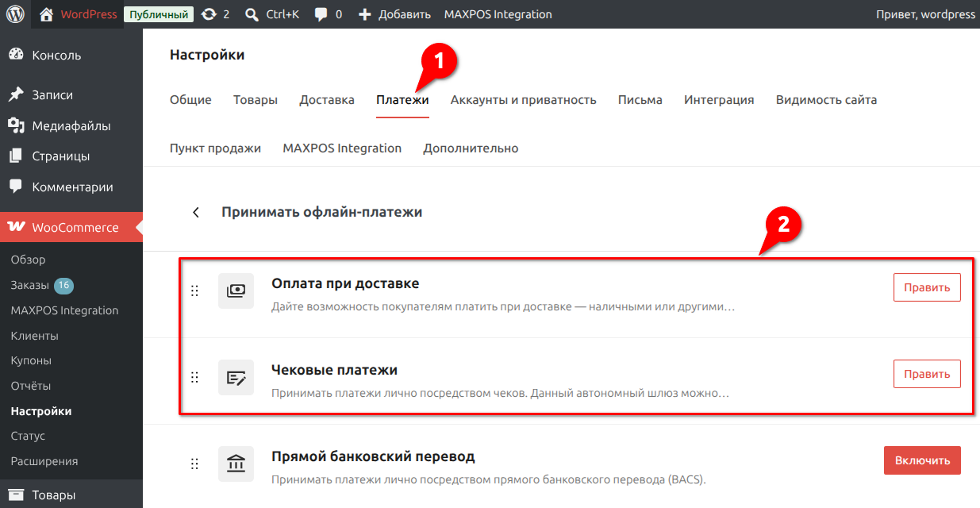Click Править for Оплата при доставке

tap(927, 287)
